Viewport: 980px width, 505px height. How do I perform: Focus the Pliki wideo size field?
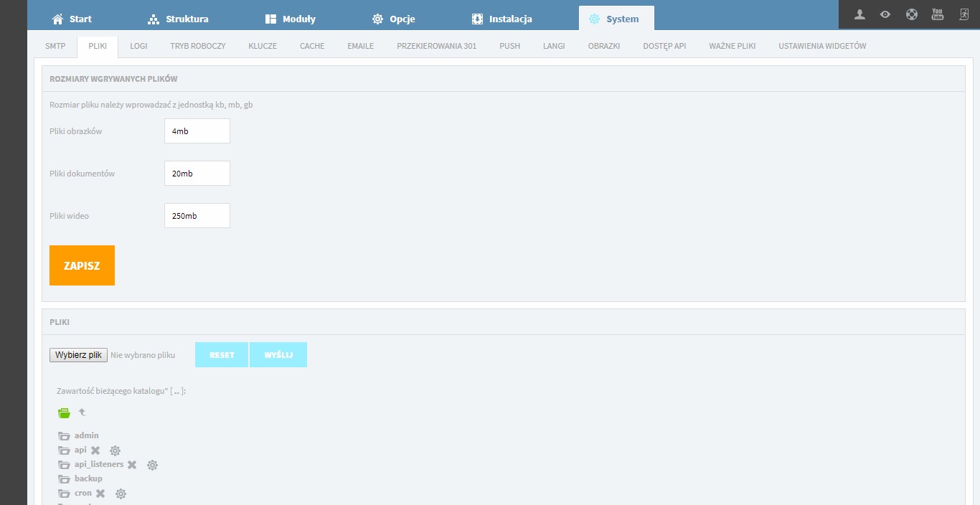(x=197, y=216)
